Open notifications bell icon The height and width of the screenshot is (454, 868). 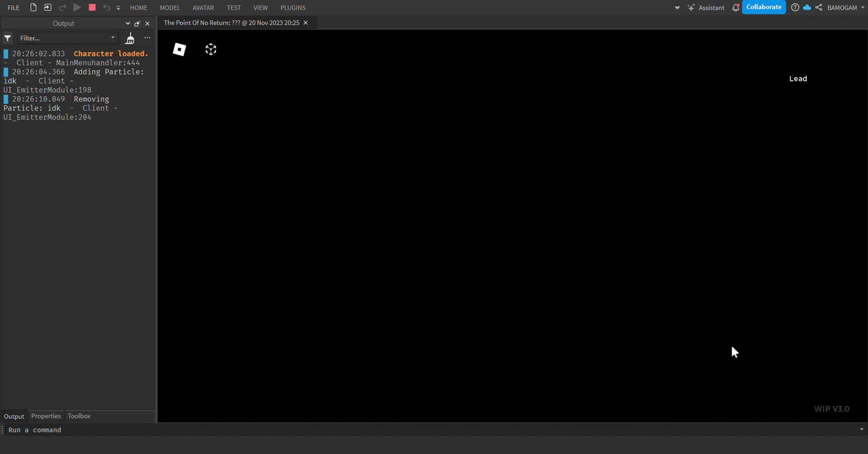(x=736, y=8)
